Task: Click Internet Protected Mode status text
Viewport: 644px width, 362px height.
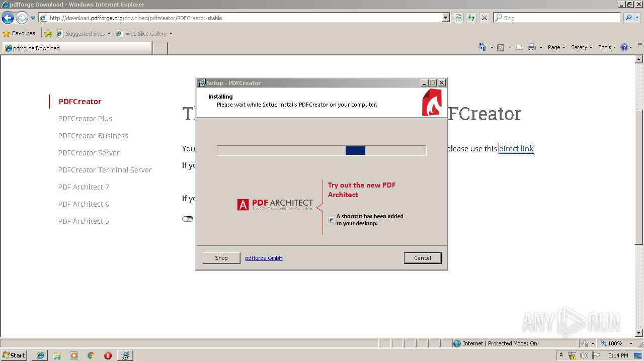Action: pos(500,343)
